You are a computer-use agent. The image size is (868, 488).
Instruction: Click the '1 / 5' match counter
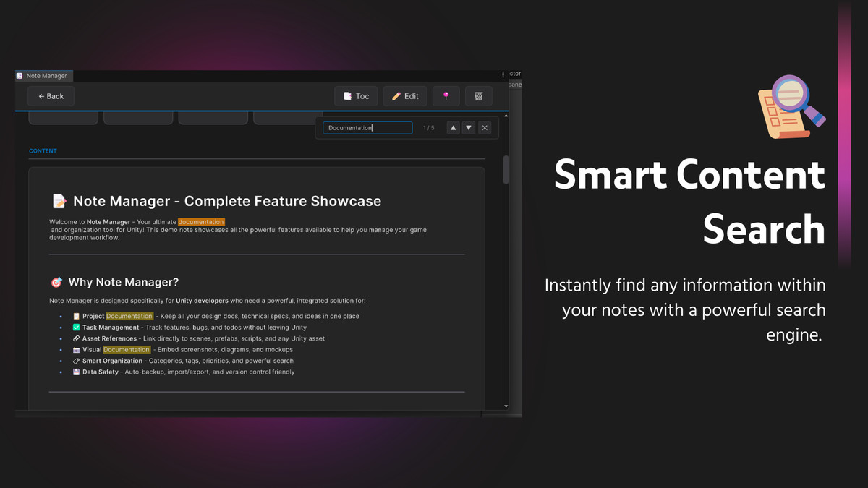pyautogui.click(x=429, y=128)
